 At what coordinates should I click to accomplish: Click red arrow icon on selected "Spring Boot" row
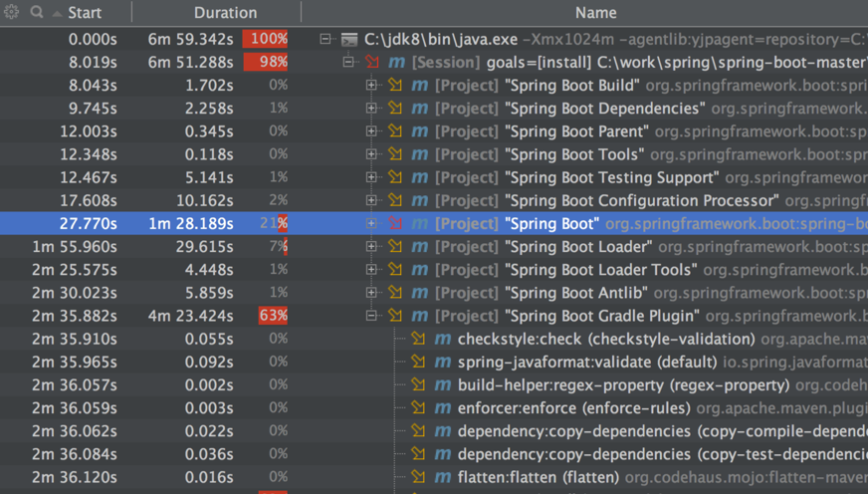click(395, 223)
